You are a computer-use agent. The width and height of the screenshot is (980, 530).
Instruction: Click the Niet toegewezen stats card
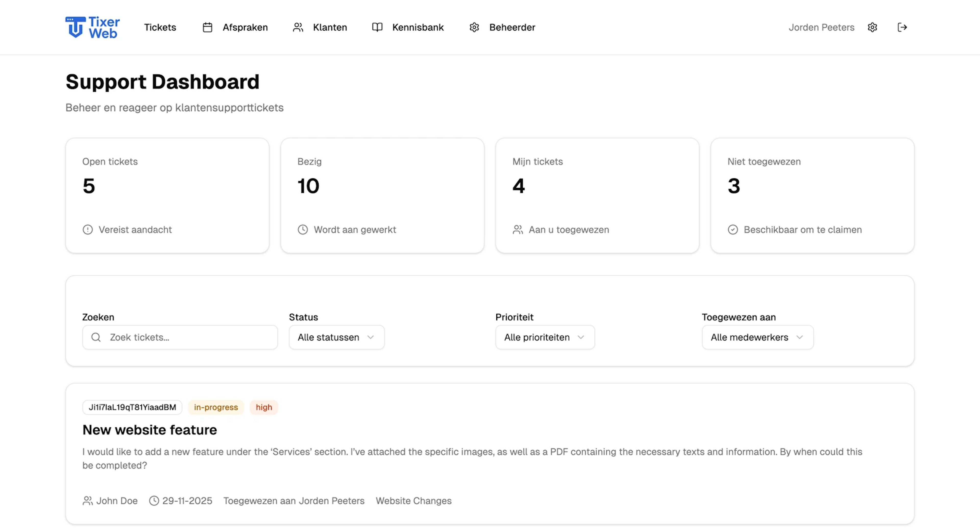(x=812, y=195)
